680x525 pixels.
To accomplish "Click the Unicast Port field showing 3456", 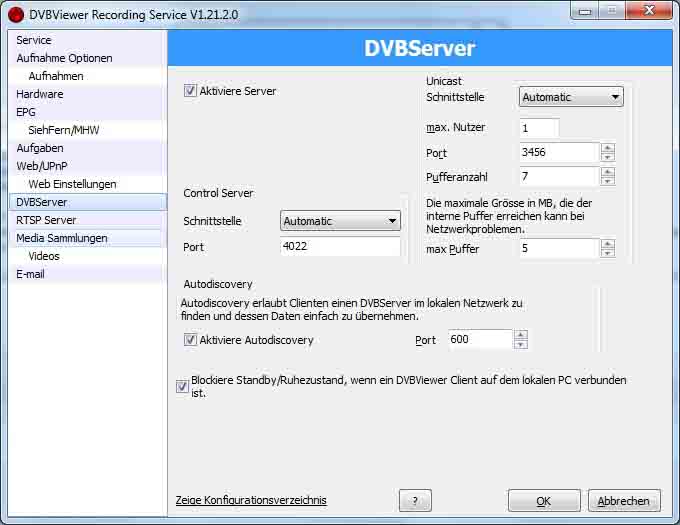I will (x=559, y=152).
